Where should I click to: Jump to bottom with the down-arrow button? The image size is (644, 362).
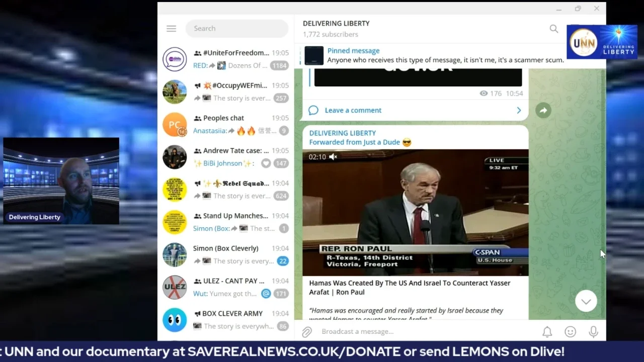[x=586, y=301]
